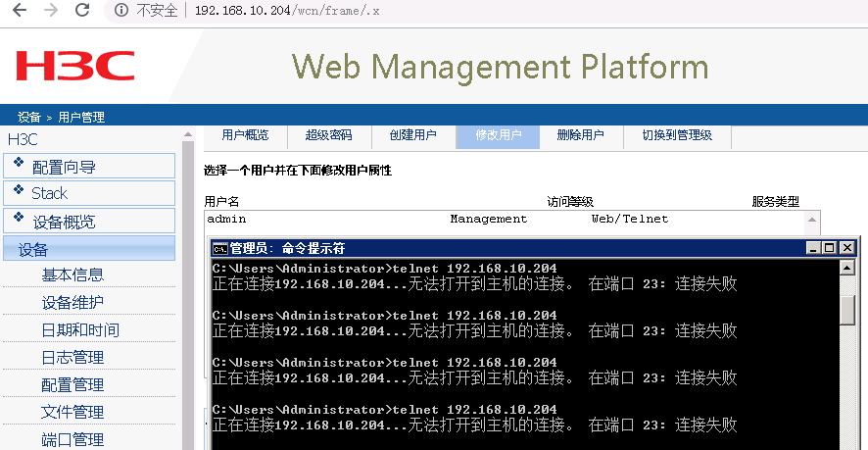
Task: Open 日志管理 in the sidebar
Action: click(72, 358)
